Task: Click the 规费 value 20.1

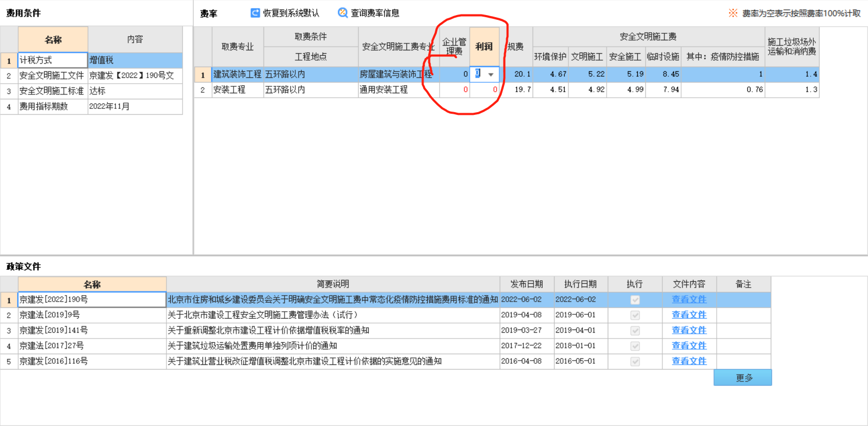Action: (x=517, y=74)
